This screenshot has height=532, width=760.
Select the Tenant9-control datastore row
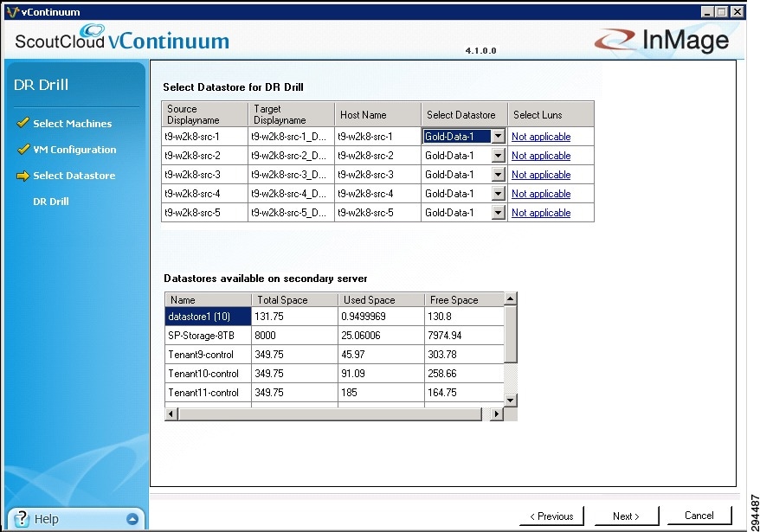334,354
